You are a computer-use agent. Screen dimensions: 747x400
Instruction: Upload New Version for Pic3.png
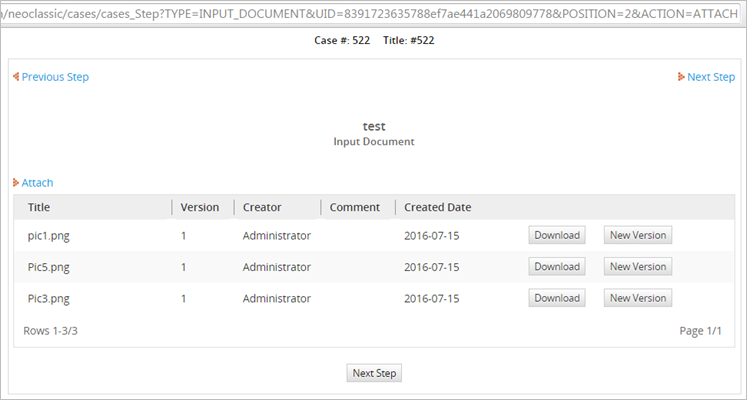pyautogui.click(x=637, y=298)
